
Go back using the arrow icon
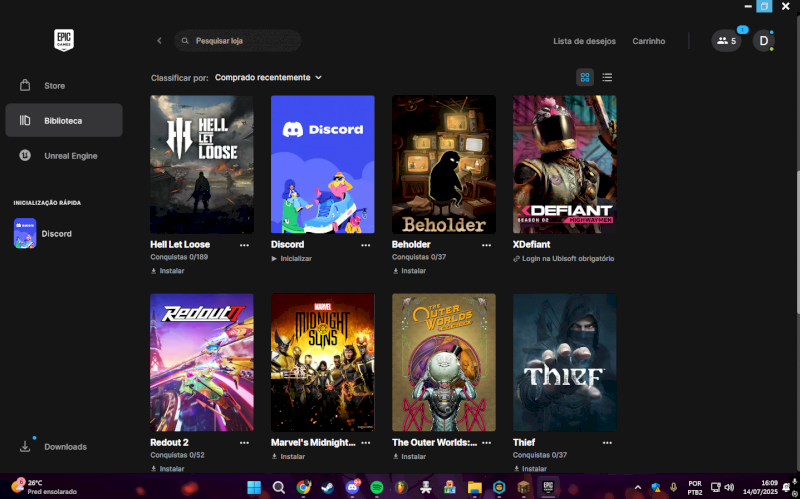[x=159, y=41]
